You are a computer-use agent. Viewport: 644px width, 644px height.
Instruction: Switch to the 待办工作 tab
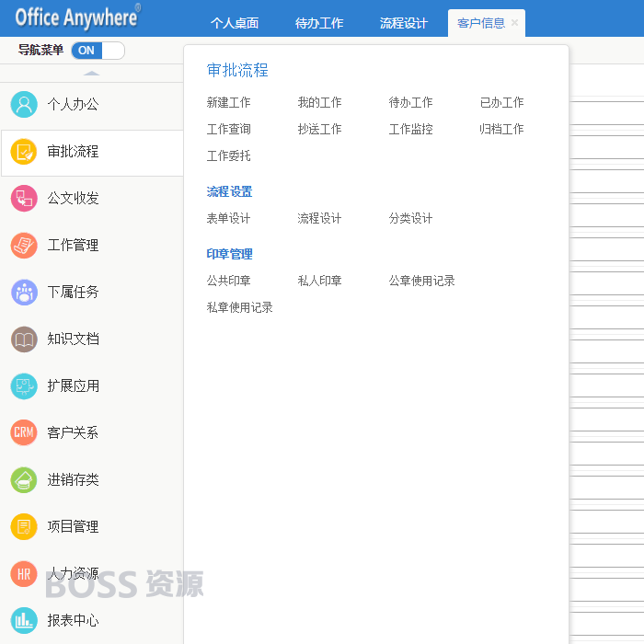(x=319, y=23)
